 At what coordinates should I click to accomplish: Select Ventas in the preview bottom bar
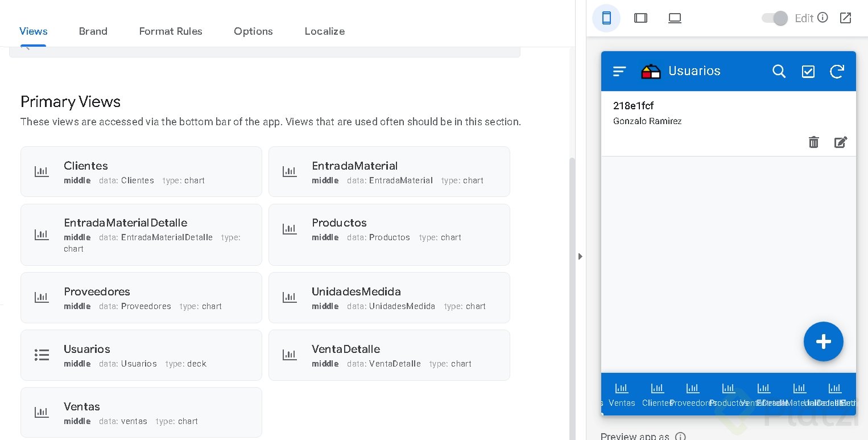click(x=622, y=394)
